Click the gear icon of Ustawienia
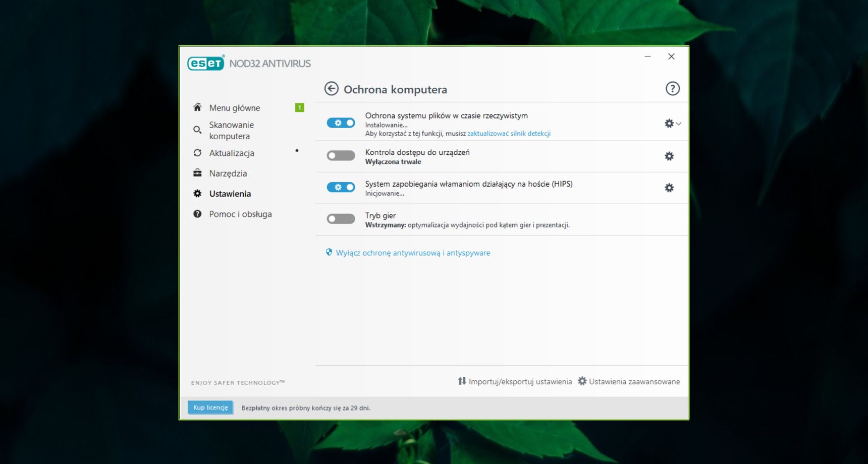Screen dimensions: 868x464 [x=197, y=194]
